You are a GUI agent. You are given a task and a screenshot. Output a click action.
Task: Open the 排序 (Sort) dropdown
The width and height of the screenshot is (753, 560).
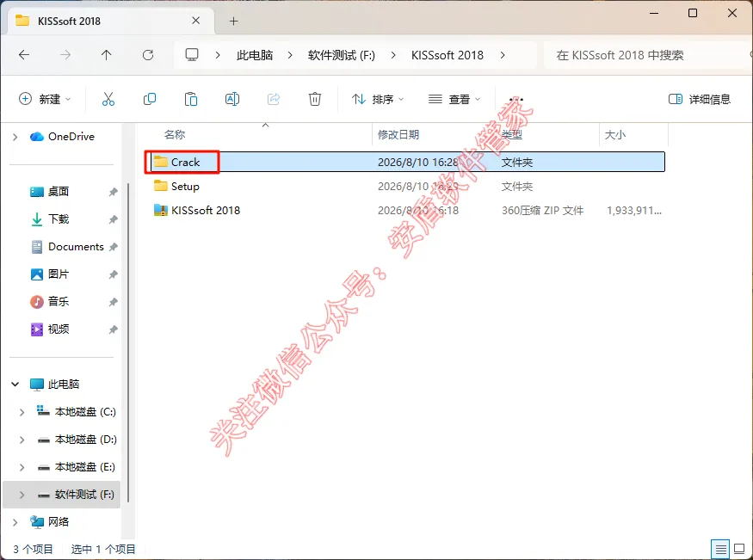click(378, 99)
